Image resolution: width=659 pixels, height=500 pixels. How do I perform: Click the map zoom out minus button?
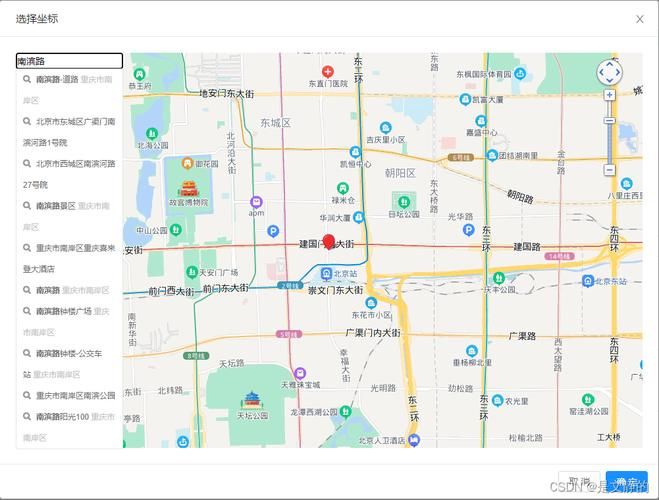tap(609, 170)
